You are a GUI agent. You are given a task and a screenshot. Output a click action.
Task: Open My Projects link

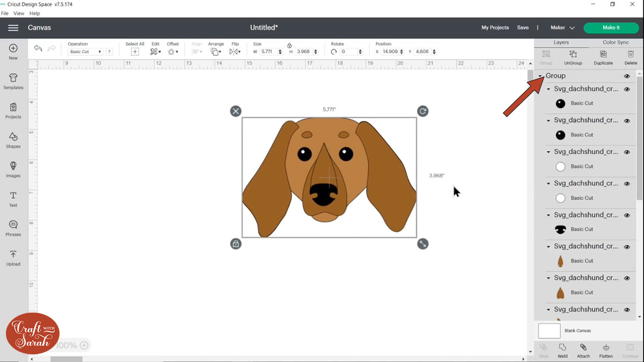[x=495, y=28]
